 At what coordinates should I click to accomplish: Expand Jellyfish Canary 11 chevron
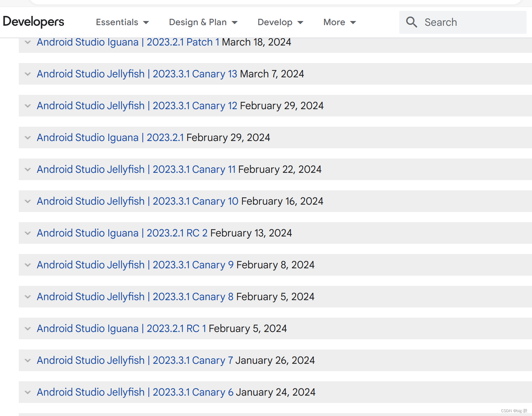(28, 169)
